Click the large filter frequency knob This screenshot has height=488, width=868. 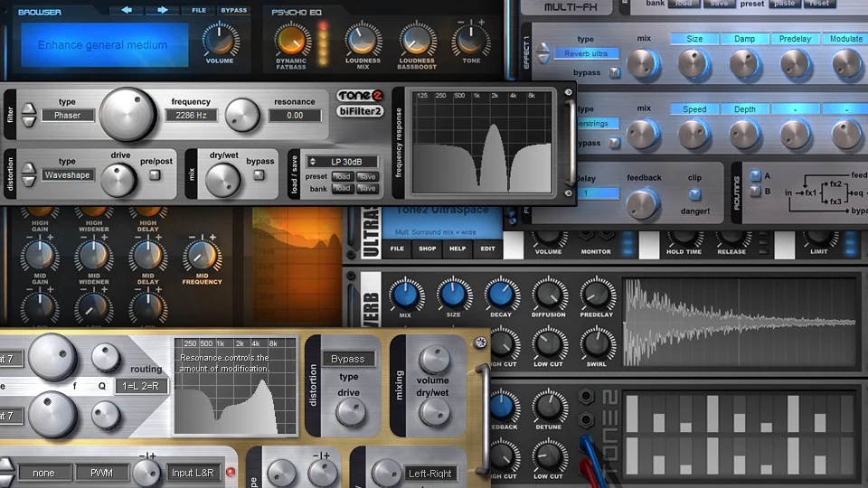coord(127,114)
